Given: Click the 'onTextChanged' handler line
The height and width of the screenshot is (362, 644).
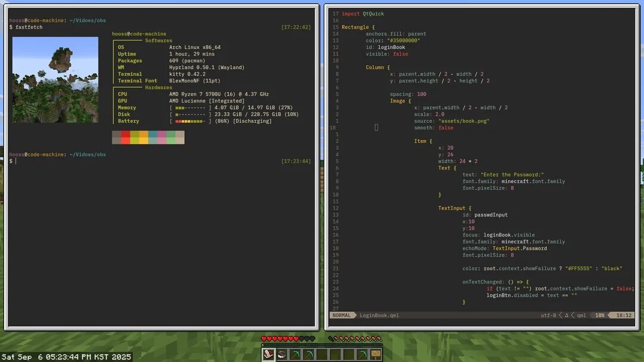Looking at the screenshot, I should coord(496,282).
